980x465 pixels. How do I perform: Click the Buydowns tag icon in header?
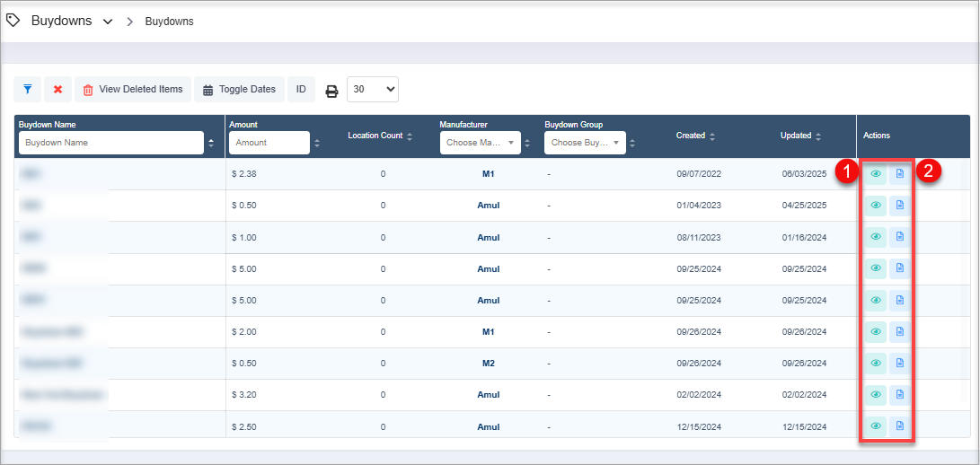click(x=13, y=21)
